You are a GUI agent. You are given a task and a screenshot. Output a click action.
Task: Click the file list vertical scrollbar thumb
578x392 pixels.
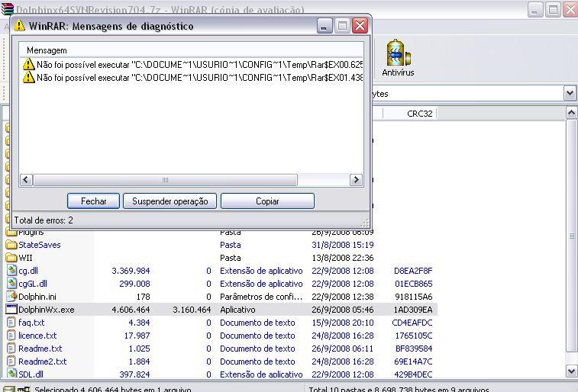pyautogui.click(x=571, y=236)
